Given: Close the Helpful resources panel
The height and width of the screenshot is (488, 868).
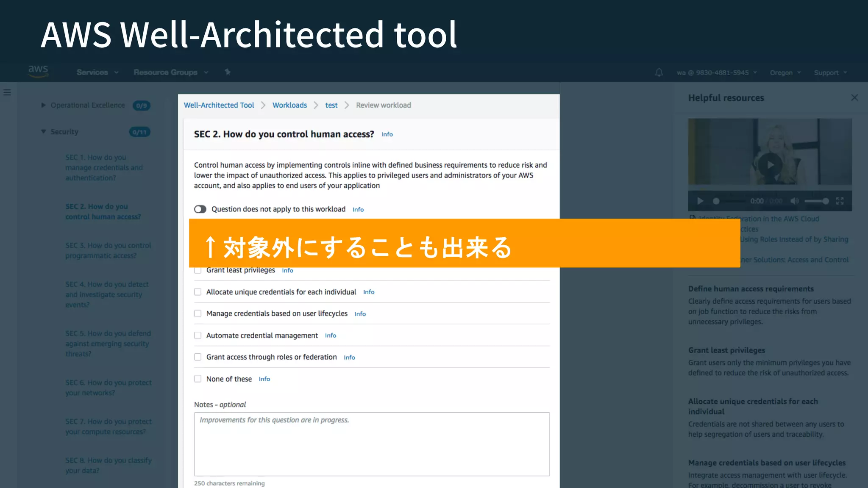Looking at the screenshot, I should pyautogui.click(x=854, y=98).
